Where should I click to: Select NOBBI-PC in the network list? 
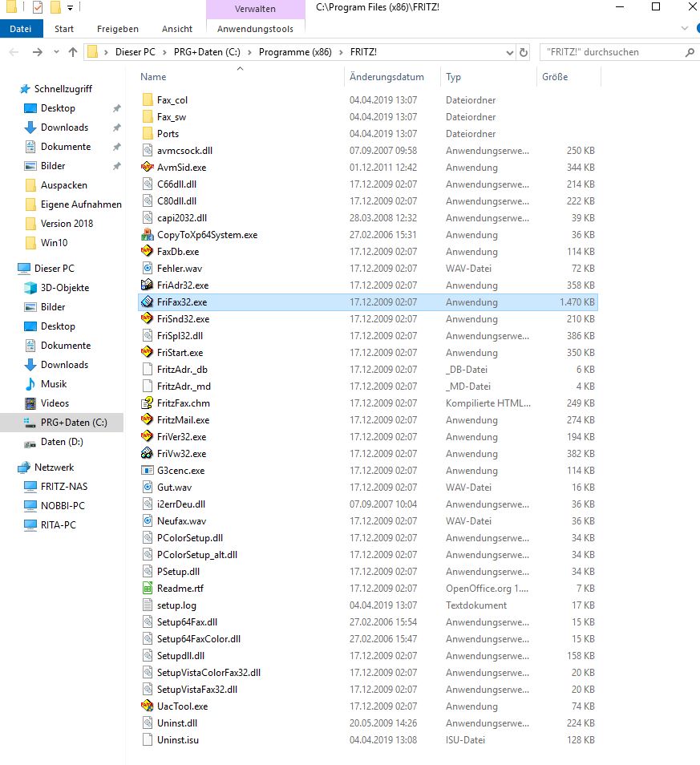(63, 505)
